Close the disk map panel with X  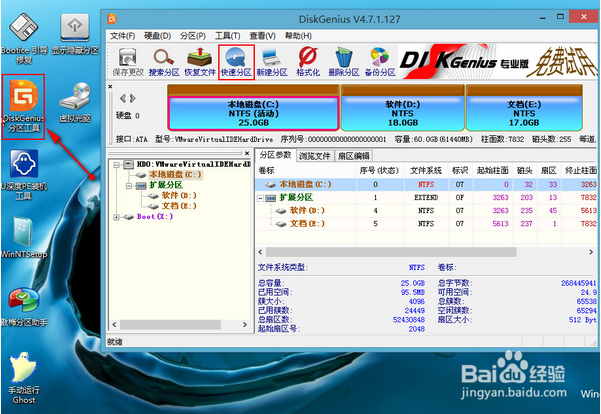click(x=110, y=87)
